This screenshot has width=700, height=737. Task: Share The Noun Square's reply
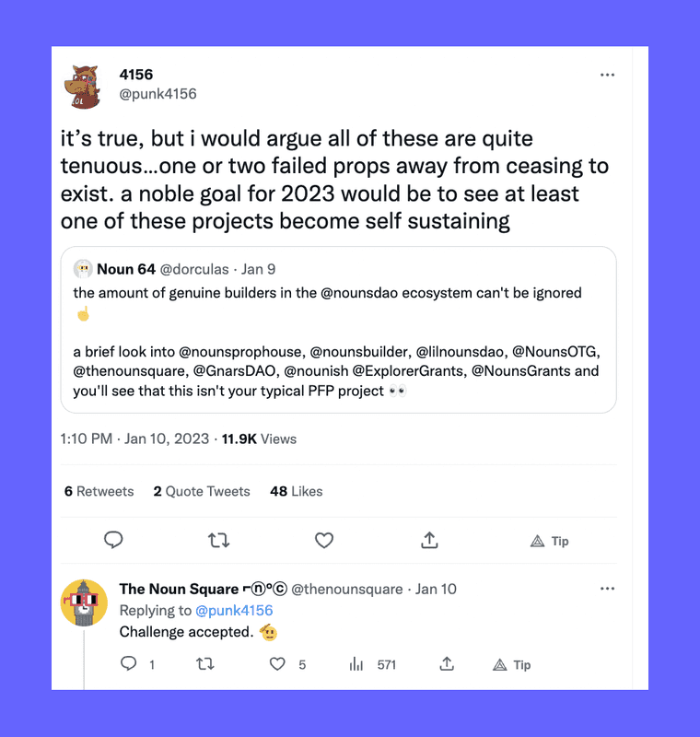(x=447, y=663)
